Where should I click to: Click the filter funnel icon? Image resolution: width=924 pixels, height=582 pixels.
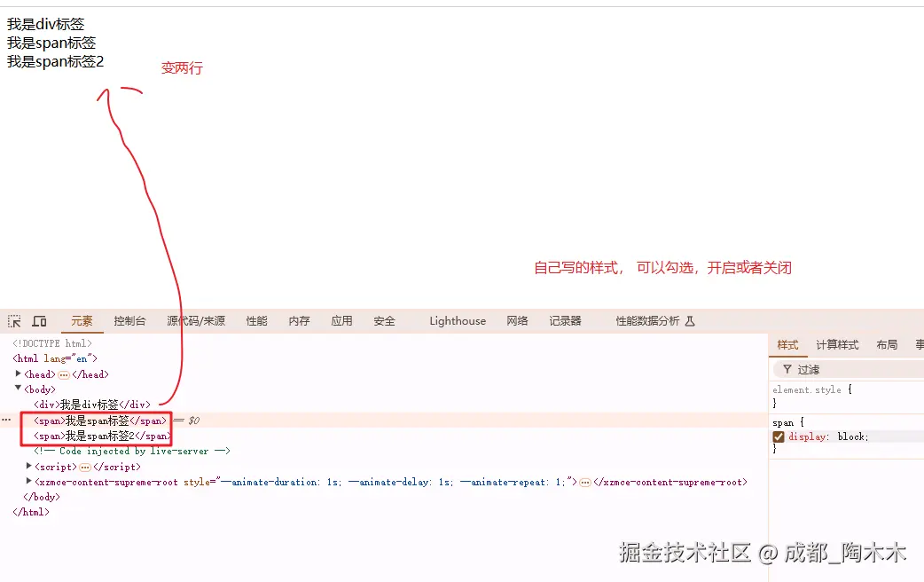point(787,369)
